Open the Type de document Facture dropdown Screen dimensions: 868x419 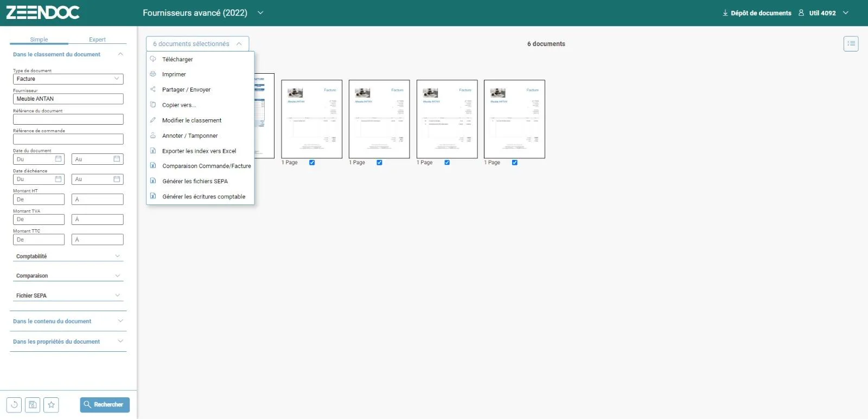point(68,79)
